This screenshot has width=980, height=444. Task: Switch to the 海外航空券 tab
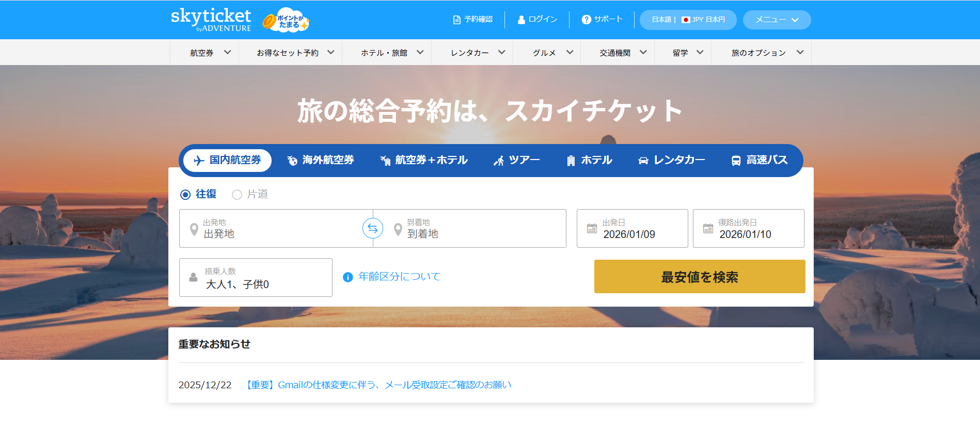tap(321, 161)
